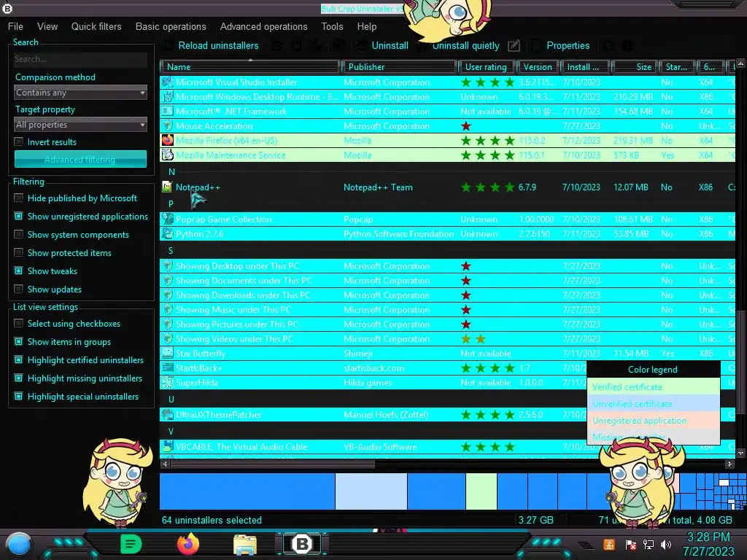Viewport: 747px width, 560px height.
Task: Toggle Highlight missing uninstallers
Action: (x=18, y=378)
